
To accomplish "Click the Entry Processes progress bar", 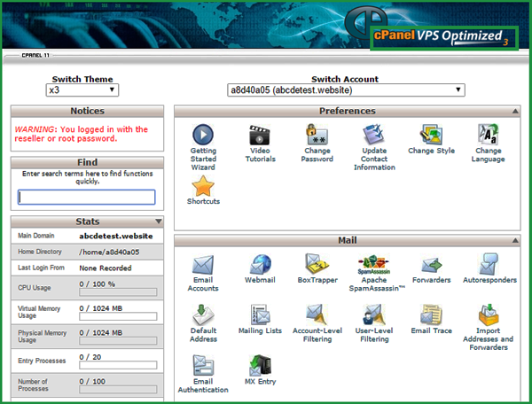I will (x=118, y=365).
